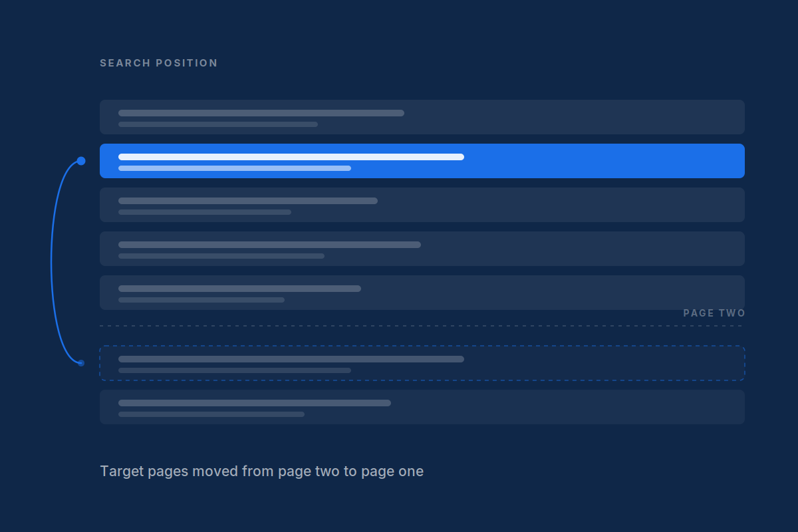Screen dimensions: 798x532
Task: Click the last result row beneath the dashed-outline row
Action: (x=422, y=407)
